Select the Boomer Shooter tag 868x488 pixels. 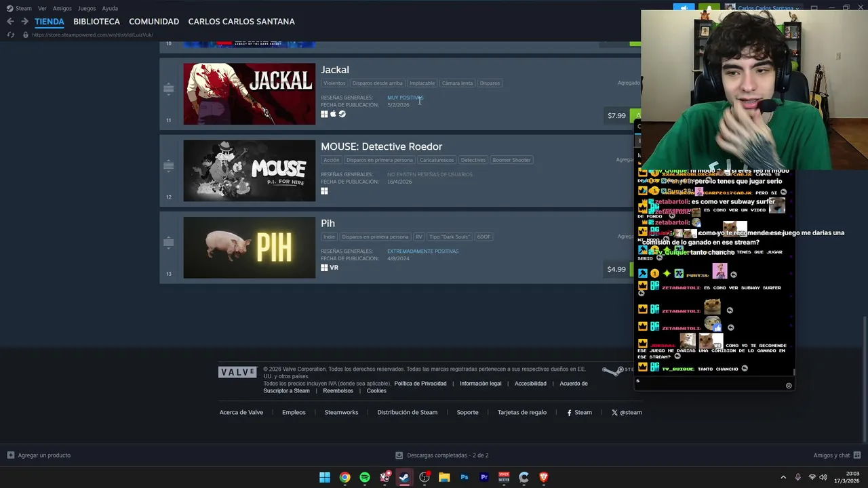click(x=511, y=160)
